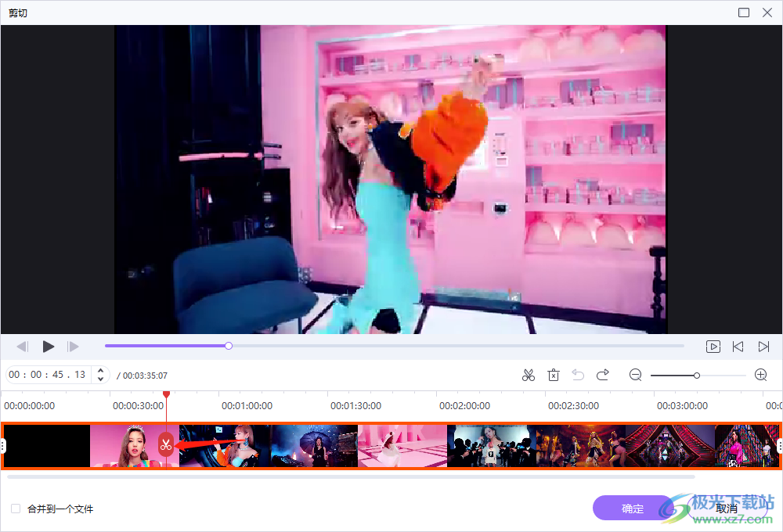
Task: Tick the merge into one file checkbox
Action: pyautogui.click(x=16, y=509)
